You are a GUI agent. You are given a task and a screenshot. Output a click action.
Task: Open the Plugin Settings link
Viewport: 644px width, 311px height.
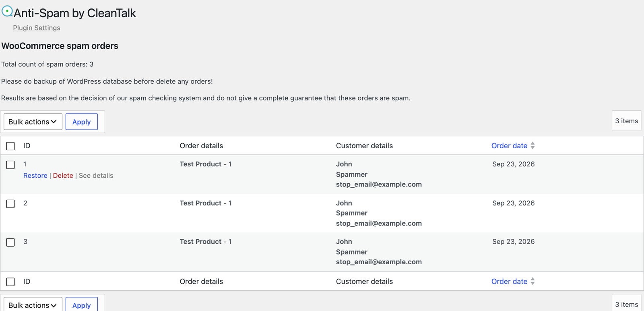pos(37,28)
